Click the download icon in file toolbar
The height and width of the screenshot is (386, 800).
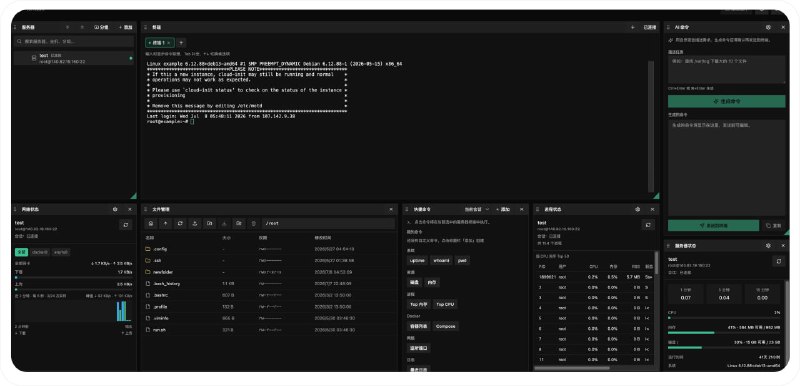pos(223,223)
